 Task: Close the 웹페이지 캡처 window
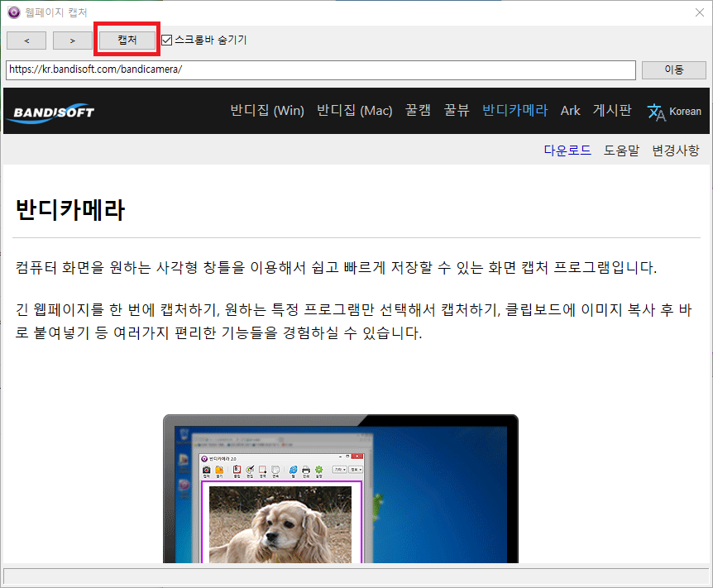coord(700,12)
